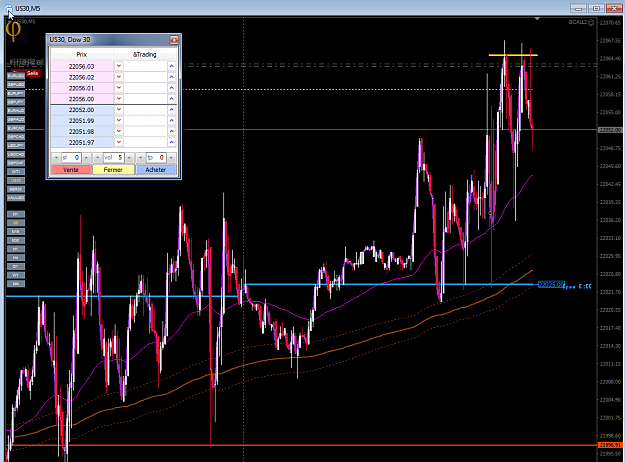Select the GBPJPY symbol button

point(16,102)
